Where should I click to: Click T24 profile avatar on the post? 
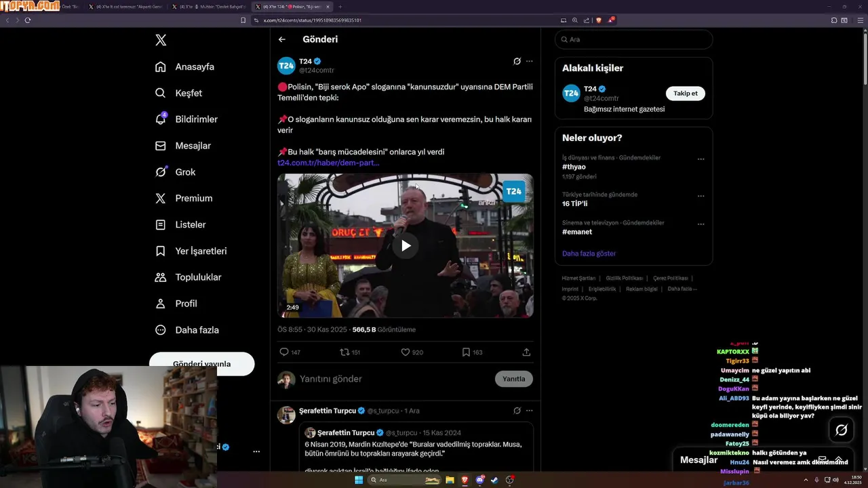pyautogui.click(x=286, y=66)
